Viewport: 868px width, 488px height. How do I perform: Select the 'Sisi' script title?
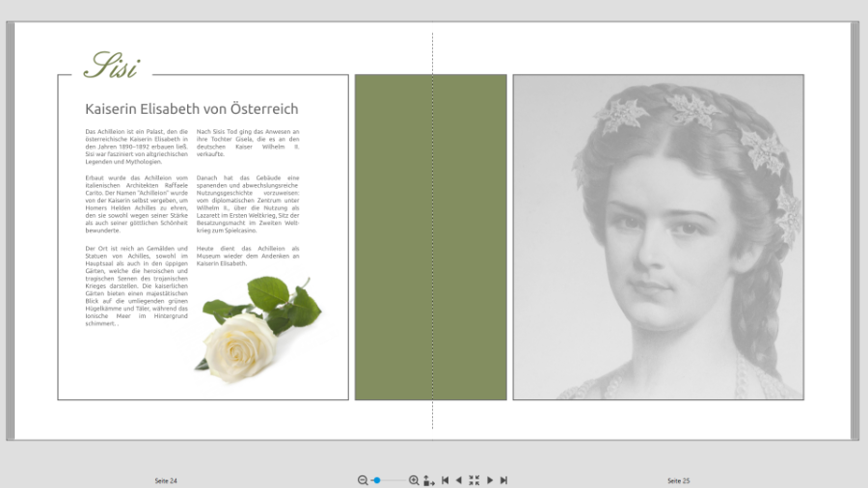point(111,66)
